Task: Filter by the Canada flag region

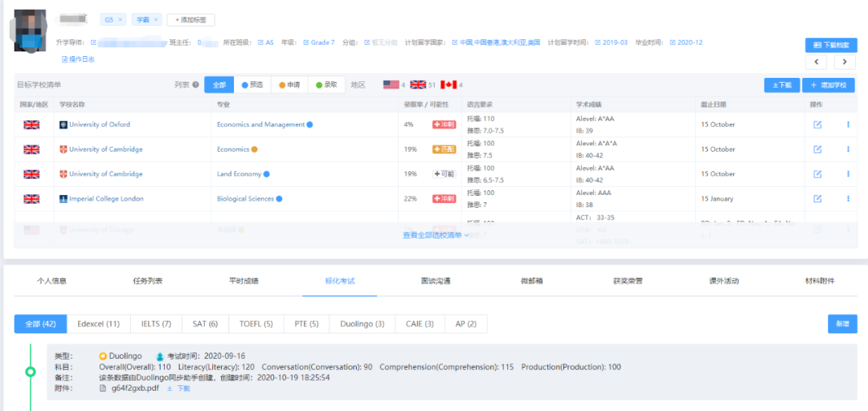Action: [x=448, y=85]
